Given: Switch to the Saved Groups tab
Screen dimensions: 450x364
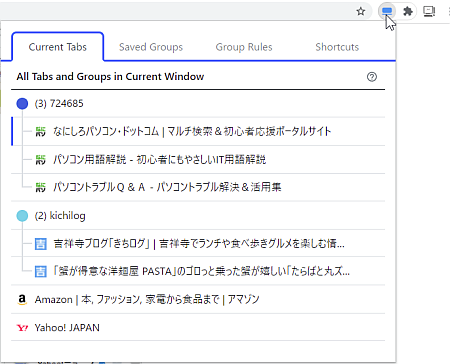Looking at the screenshot, I should tap(151, 47).
